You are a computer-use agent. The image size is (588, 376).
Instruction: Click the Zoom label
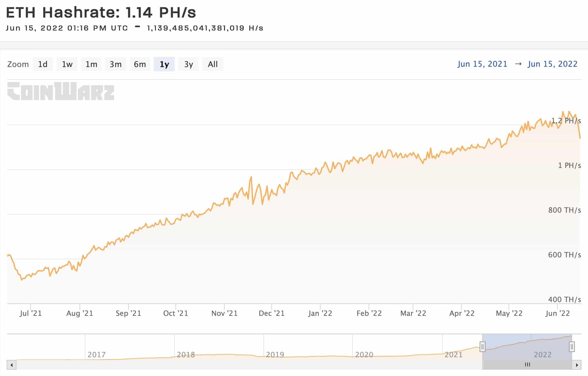pyautogui.click(x=18, y=64)
